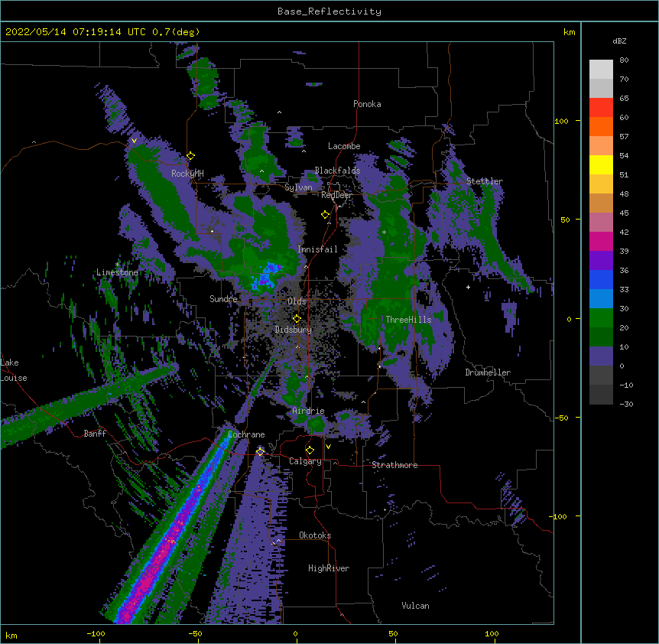Click the right axis -50 tick label

pos(560,418)
